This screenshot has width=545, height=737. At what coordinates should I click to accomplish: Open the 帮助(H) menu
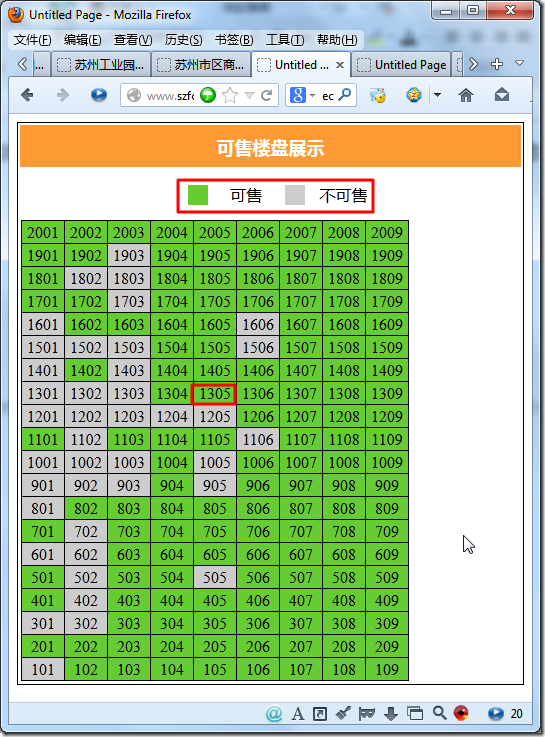(x=337, y=40)
